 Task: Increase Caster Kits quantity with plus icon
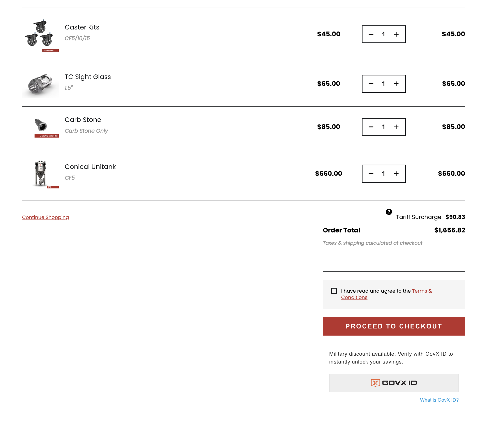[x=396, y=34]
